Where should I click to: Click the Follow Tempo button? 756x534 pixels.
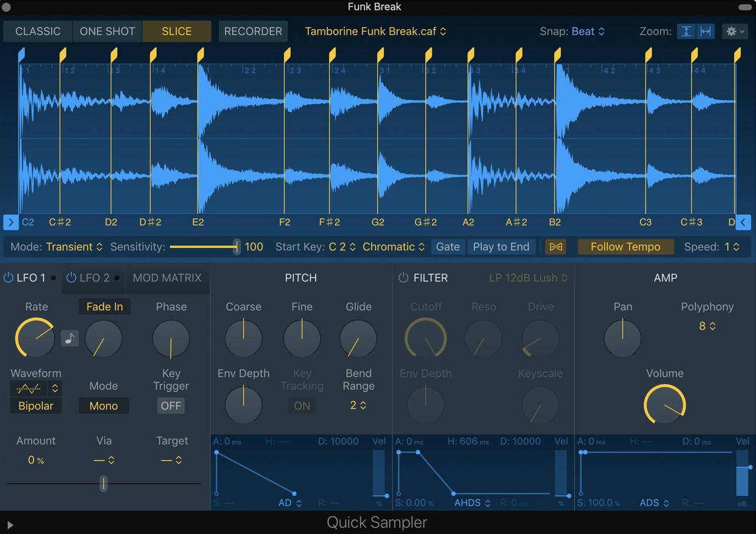point(625,247)
